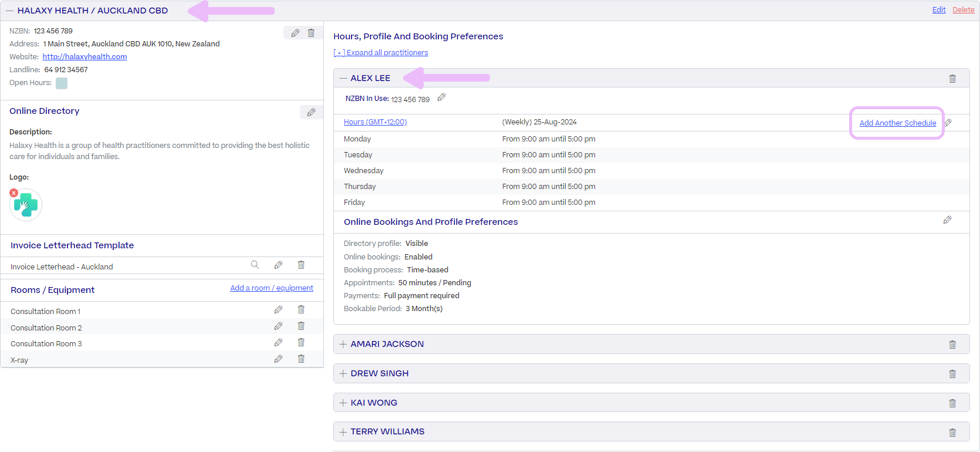Remove Drew Singh from this location
The height and width of the screenshot is (452, 980).
point(952,374)
